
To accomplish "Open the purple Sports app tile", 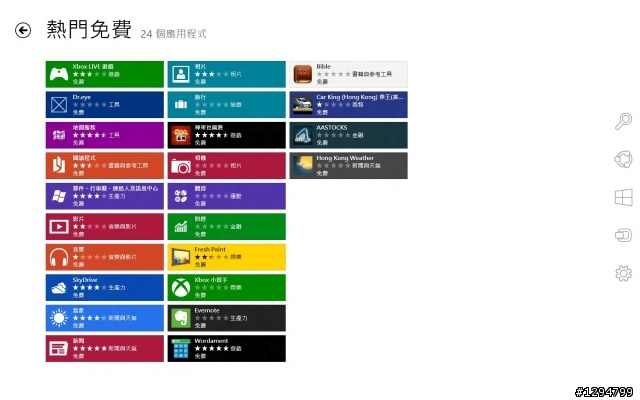I will [x=227, y=196].
